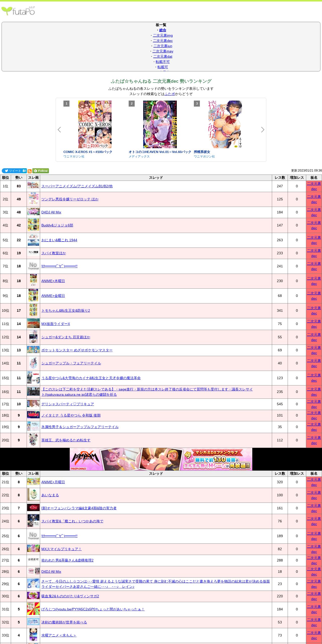Image resolution: width=322 pixels, height=644 pixels.
Task: Select 転載可 in the board list
Action: (x=163, y=67)
